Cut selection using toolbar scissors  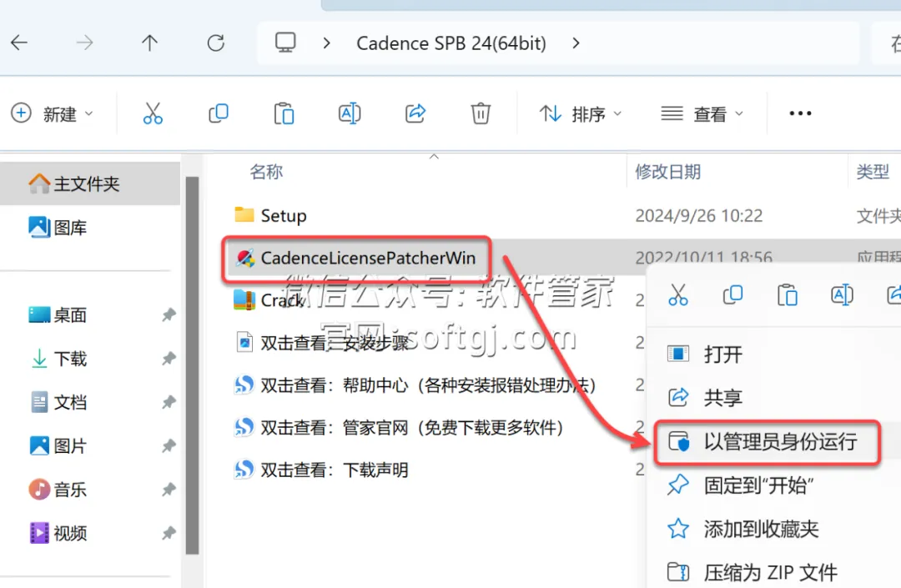click(153, 113)
